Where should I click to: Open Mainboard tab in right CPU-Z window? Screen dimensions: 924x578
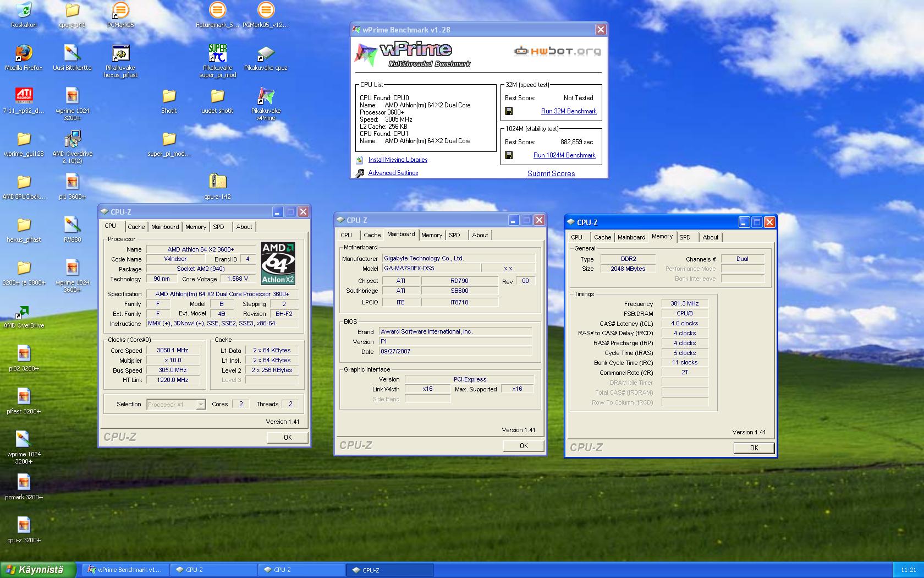tap(631, 237)
